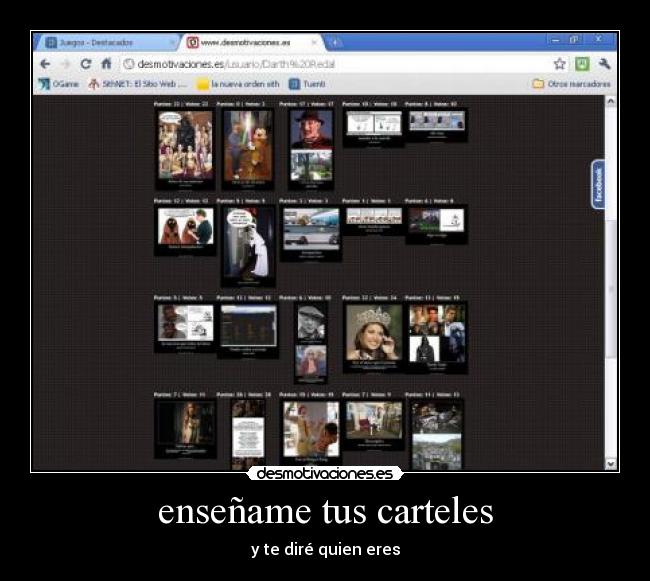Viewport: 650px width, 581px height.
Task: Open the airport airplane poster thumbnail
Action: [x=311, y=233]
